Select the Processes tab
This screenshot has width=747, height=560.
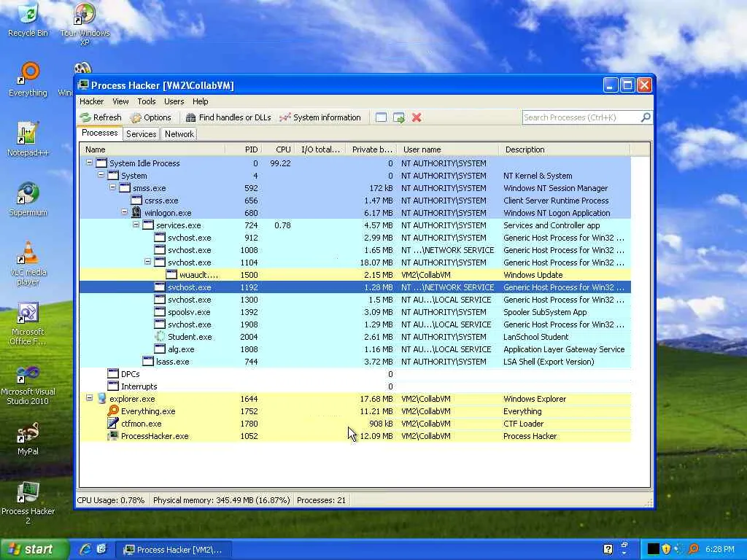(99, 133)
